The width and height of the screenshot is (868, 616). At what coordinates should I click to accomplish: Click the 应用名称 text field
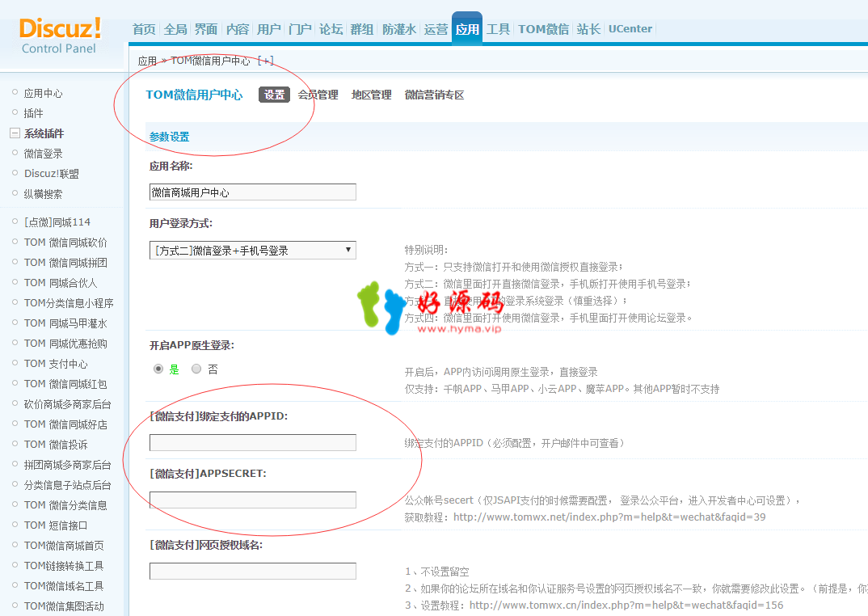coord(252,192)
